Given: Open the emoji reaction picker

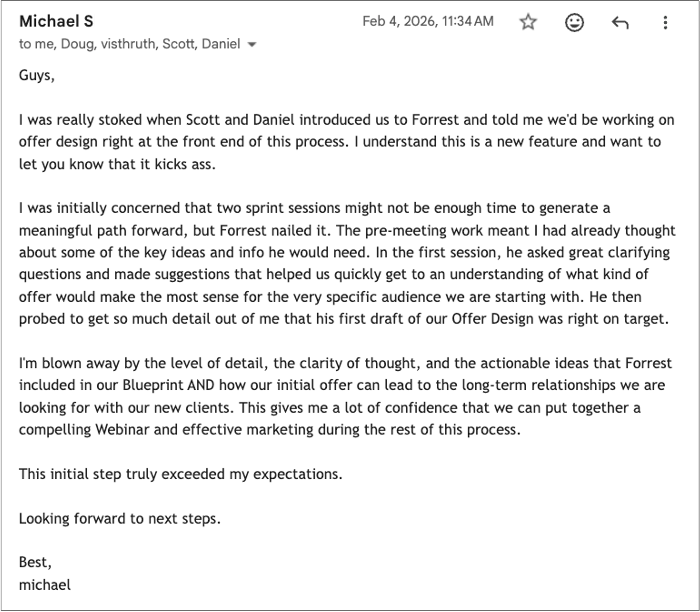Looking at the screenshot, I should point(574,22).
